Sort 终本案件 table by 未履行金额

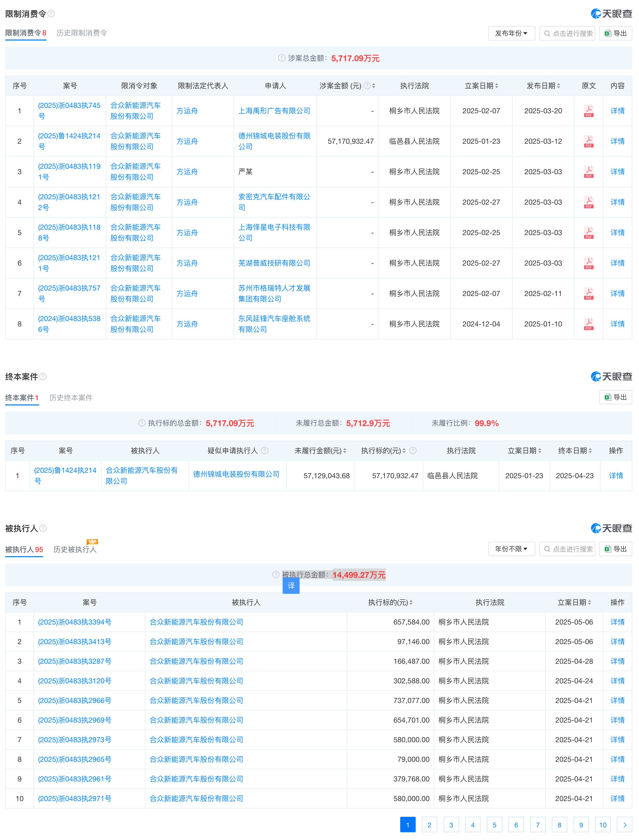[x=345, y=450]
